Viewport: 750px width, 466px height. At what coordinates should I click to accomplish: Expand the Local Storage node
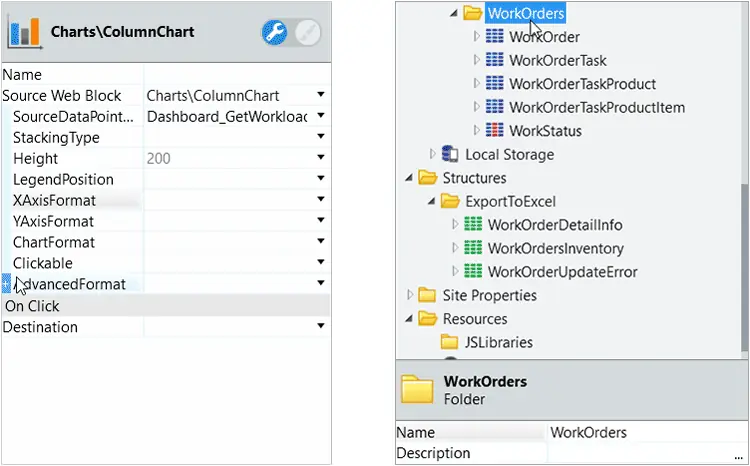click(x=432, y=154)
